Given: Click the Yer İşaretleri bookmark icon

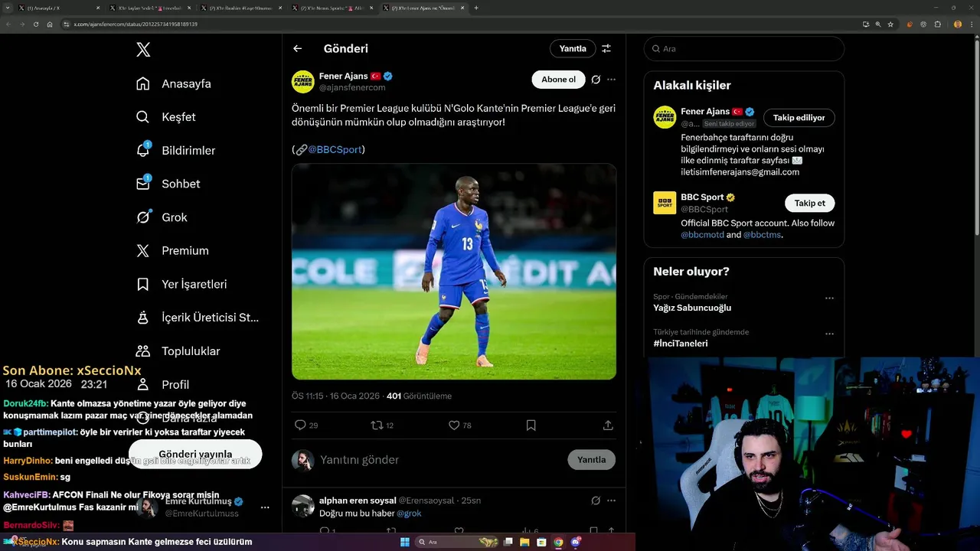Looking at the screenshot, I should click(x=143, y=284).
